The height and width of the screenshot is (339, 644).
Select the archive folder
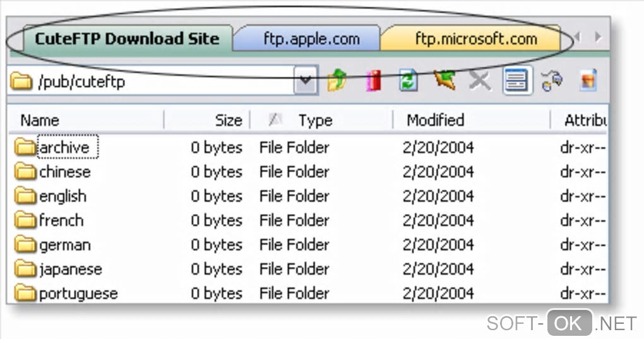tap(64, 147)
